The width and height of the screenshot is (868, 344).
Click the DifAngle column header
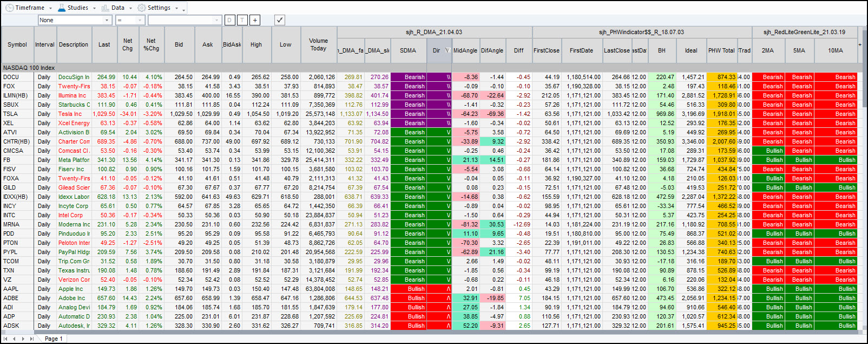(492, 50)
